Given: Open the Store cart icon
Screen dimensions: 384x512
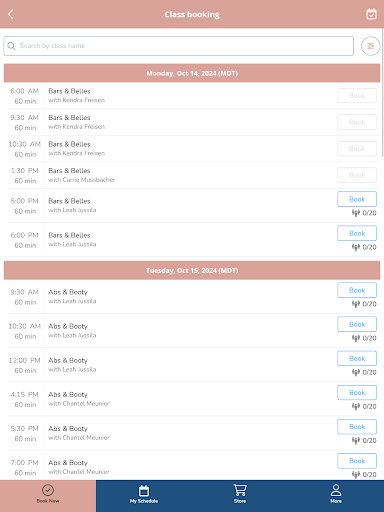Looking at the screenshot, I should [x=240, y=493].
